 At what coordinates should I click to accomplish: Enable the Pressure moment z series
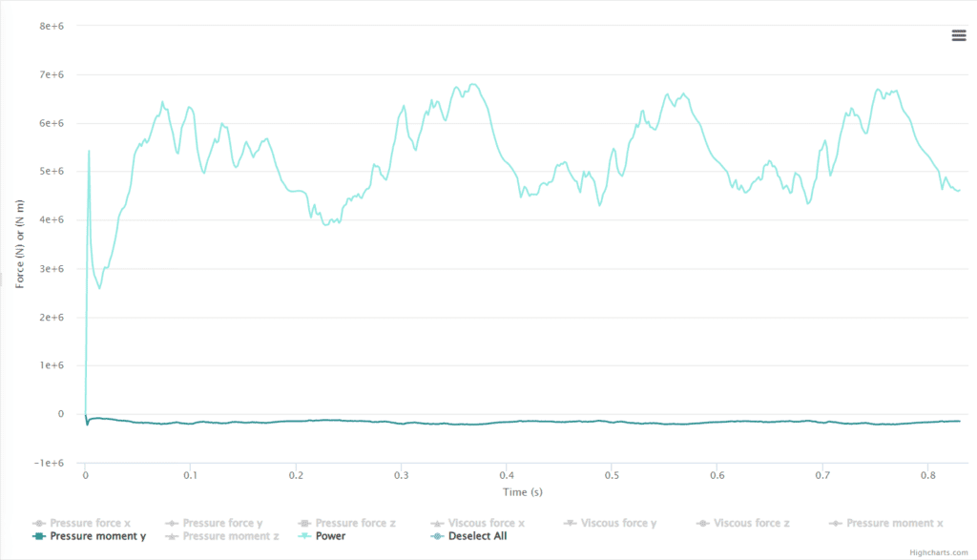coord(233,536)
